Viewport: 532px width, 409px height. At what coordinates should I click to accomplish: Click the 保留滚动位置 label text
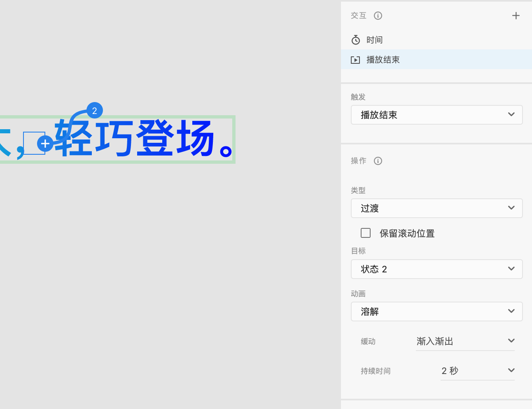[407, 233]
